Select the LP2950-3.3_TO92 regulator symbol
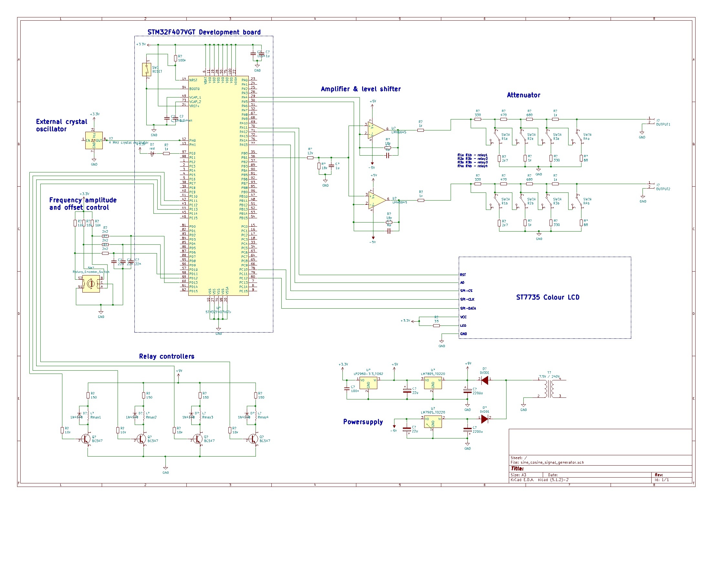Screen dimensions: 712x588 point(368,383)
